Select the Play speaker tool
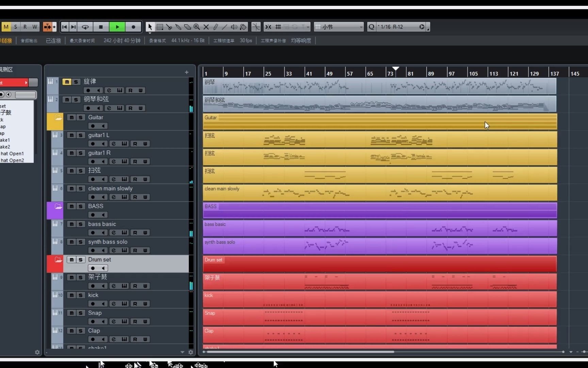588x368 pixels. pos(234,27)
